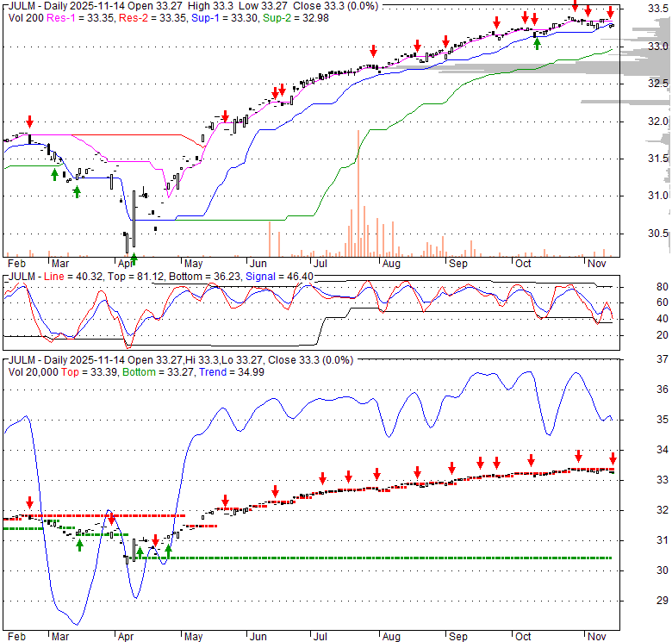Click the Vol 200 label in top chart
Image resolution: width=672 pixels, height=642 pixels.
[x=26, y=18]
